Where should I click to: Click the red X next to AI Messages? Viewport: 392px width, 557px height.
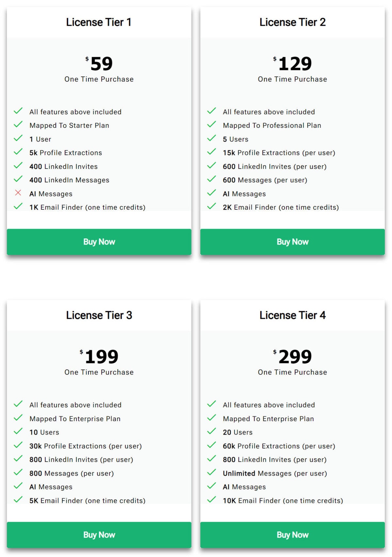click(x=18, y=193)
